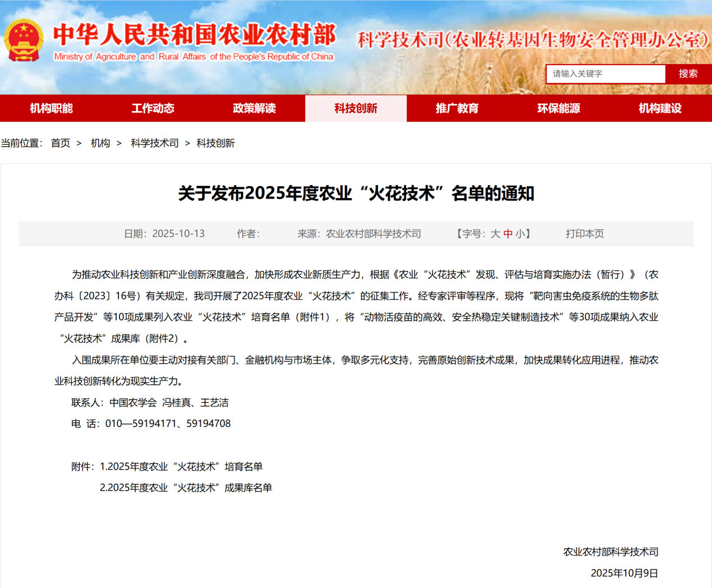
Task: Click the search keyword input field
Action: click(605, 73)
